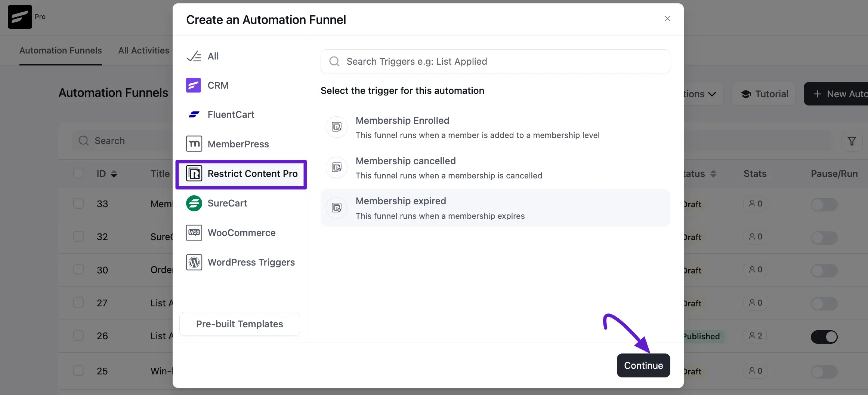Click subscriber stats icon for funnel 33
The image size is (868, 395).
tap(752, 203)
